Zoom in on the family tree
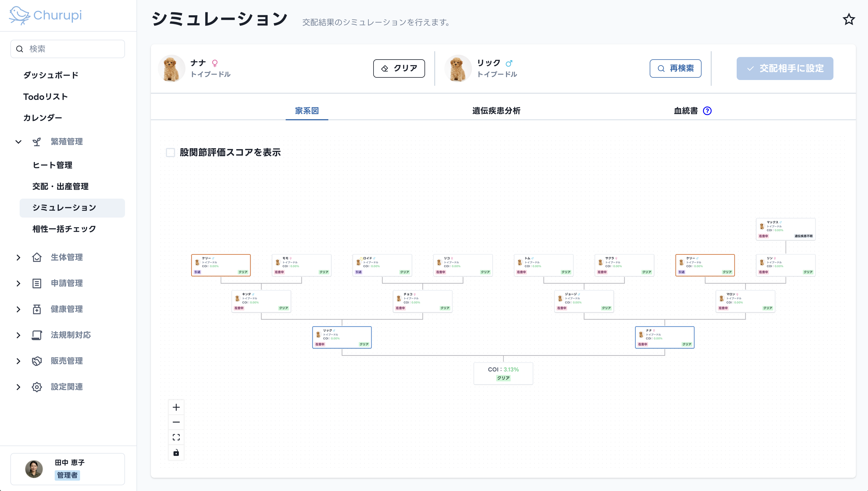This screenshot has width=868, height=491. (x=176, y=407)
